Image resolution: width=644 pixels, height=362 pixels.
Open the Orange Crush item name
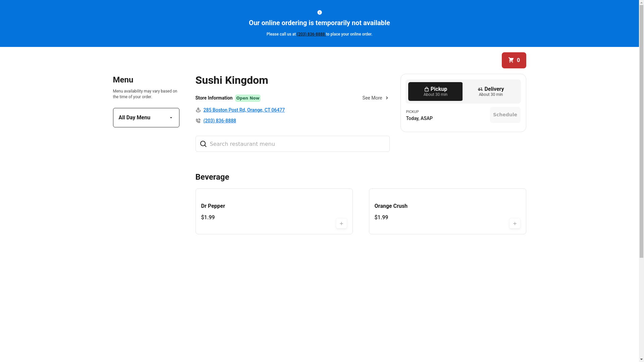pyautogui.click(x=391, y=206)
